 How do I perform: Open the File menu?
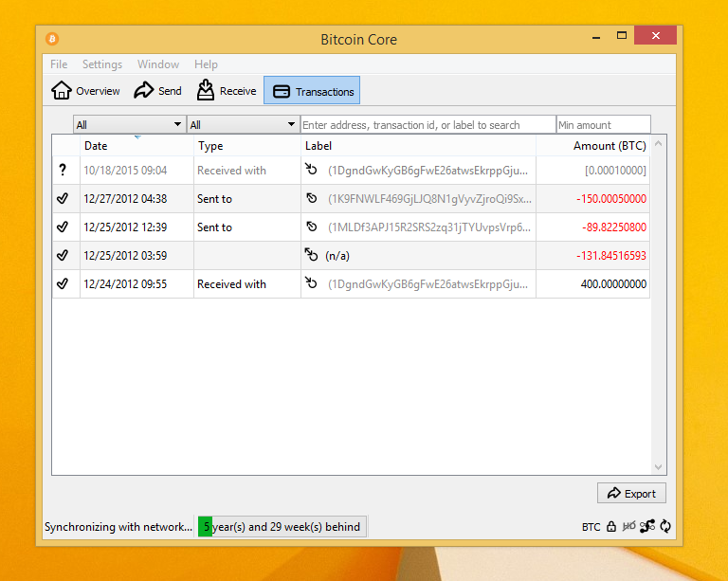click(x=59, y=64)
